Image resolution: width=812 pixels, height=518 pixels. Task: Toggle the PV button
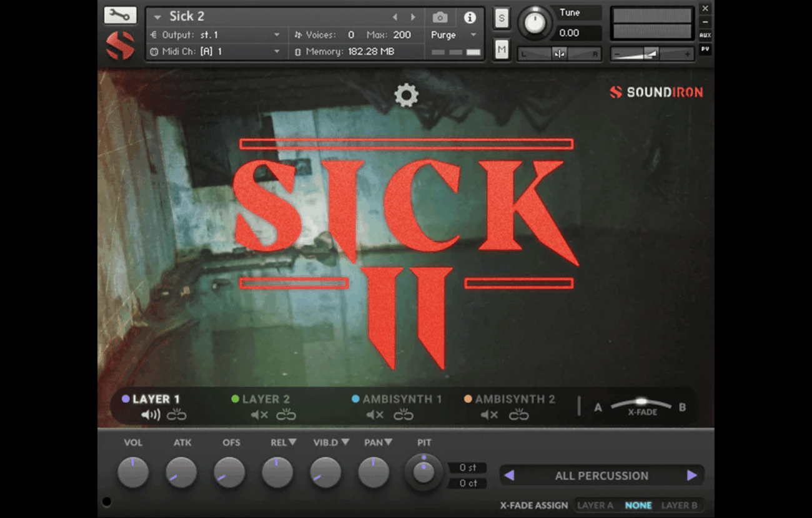(x=705, y=49)
